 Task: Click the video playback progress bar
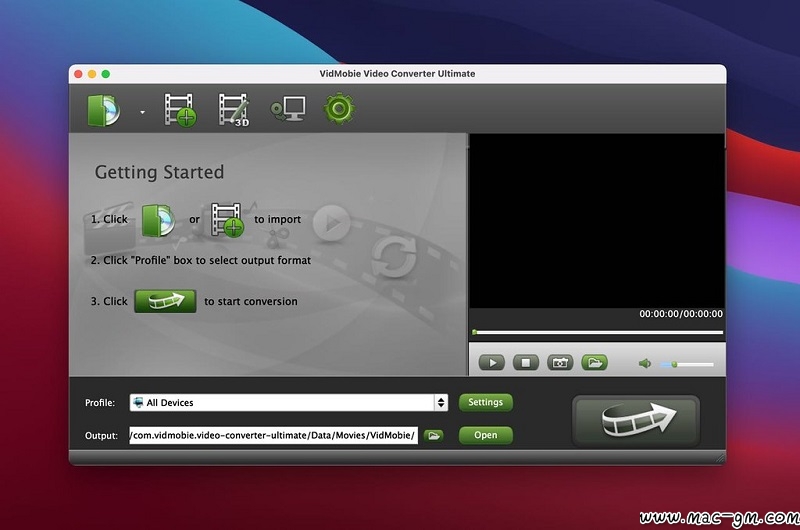[597, 333]
